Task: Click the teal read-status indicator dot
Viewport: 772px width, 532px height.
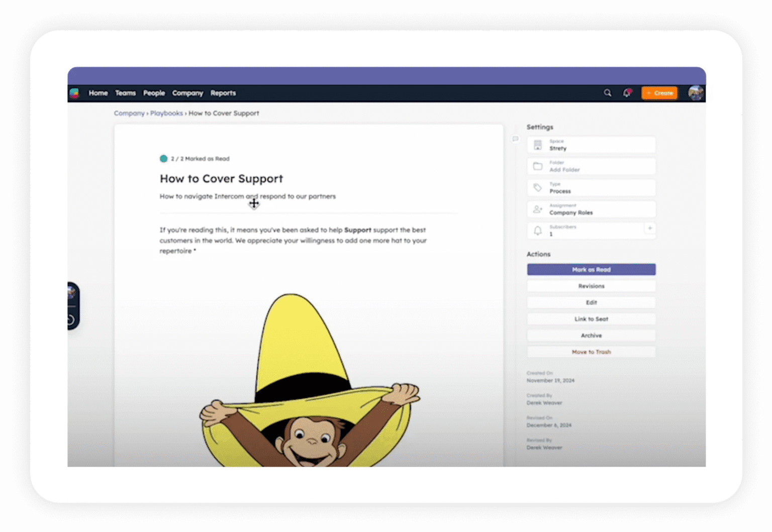Action: click(163, 159)
